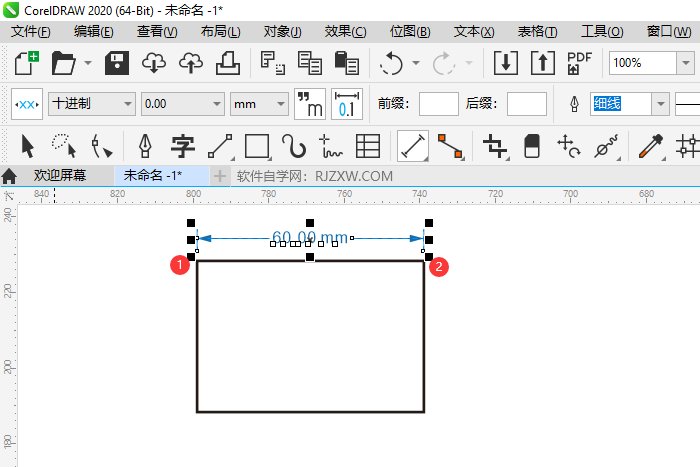Open the 查看(V) menu

coord(157,32)
